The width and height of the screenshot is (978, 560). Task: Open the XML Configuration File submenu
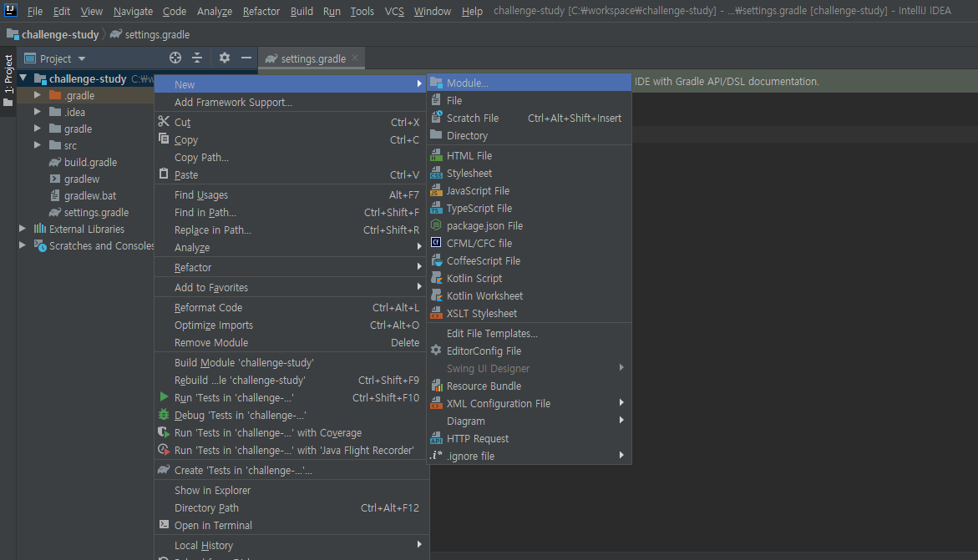529,403
